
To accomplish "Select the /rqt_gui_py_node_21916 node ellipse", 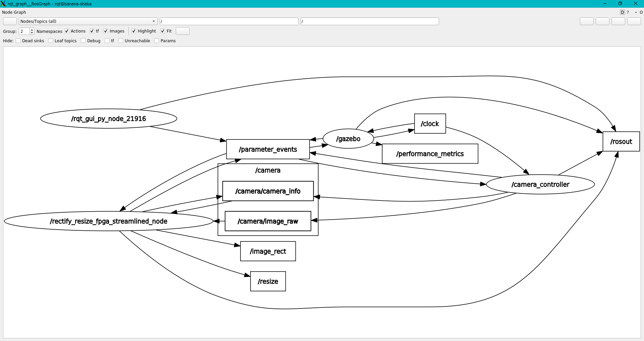I will tap(109, 118).
